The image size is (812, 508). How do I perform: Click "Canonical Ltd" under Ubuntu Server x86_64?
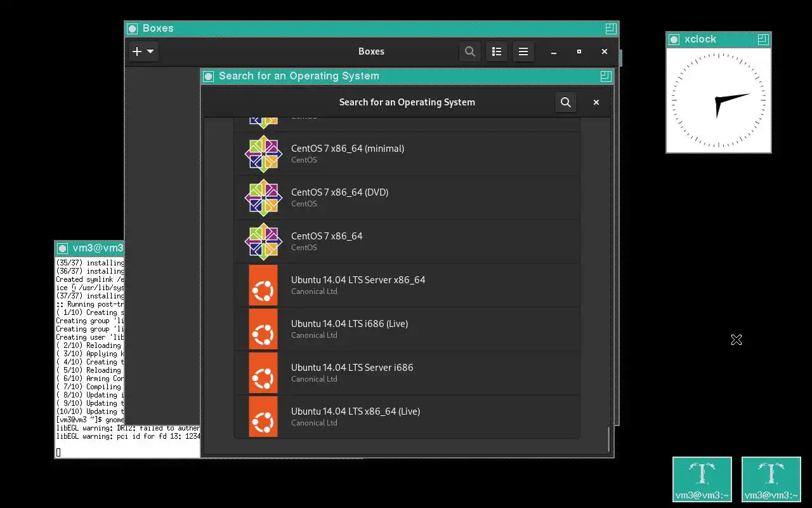pyautogui.click(x=314, y=291)
